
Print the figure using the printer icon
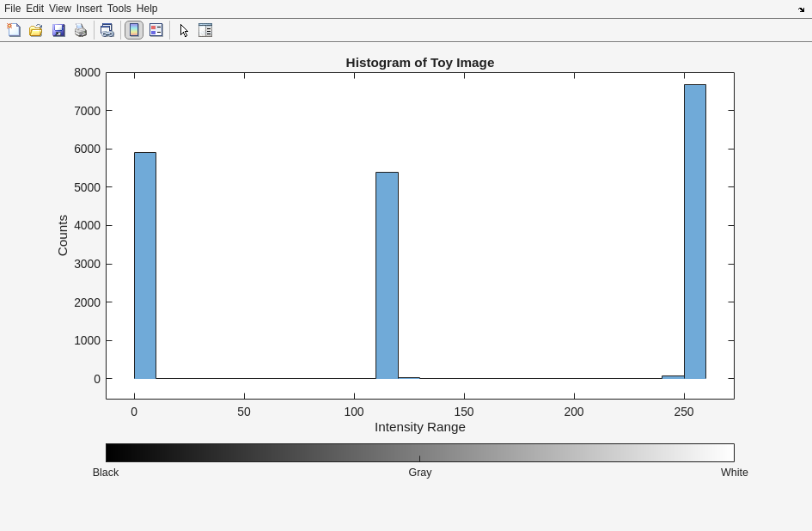(x=81, y=30)
